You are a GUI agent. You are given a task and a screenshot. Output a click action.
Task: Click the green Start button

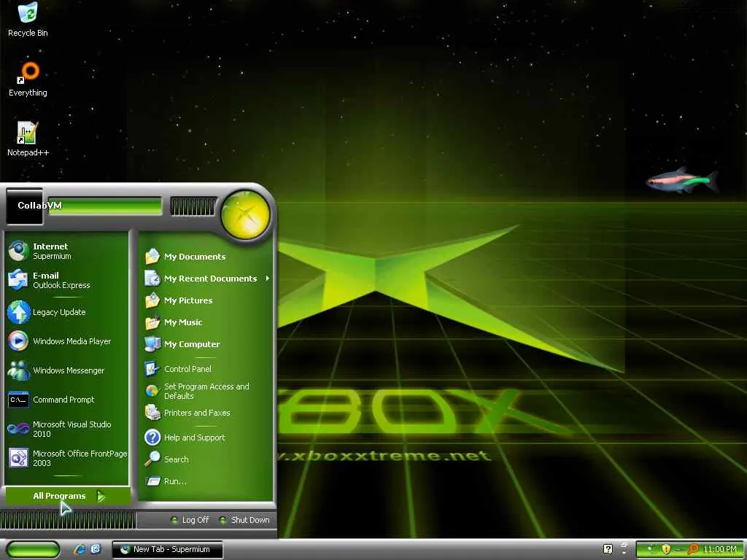(32, 549)
